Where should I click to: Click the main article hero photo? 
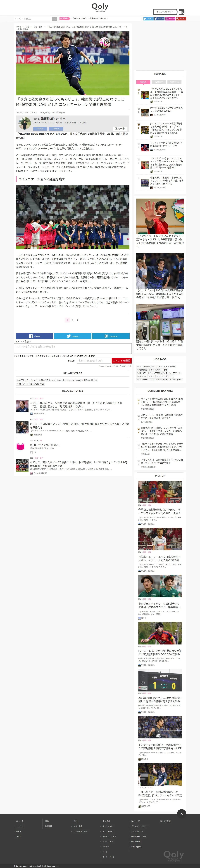(x=73, y=63)
